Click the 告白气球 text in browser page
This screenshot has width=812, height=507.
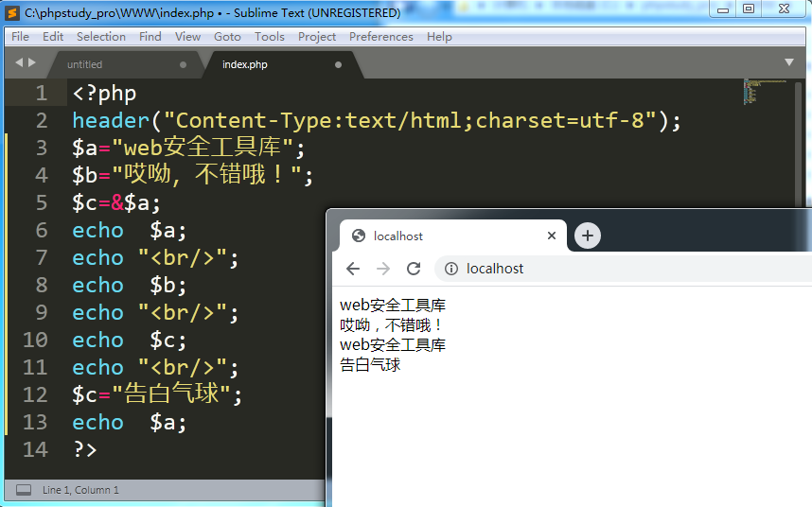370,365
